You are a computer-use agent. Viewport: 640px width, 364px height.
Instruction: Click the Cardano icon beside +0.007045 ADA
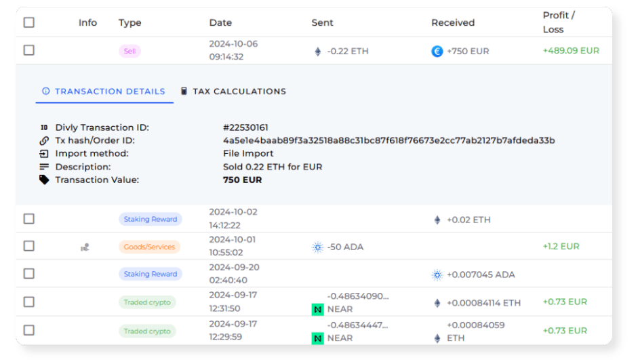point(437,275)
